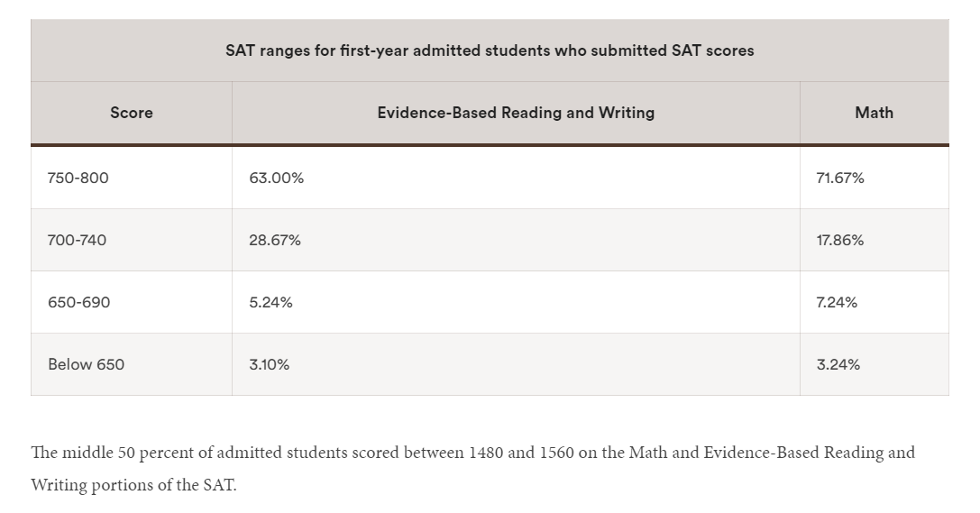The image size is (980, 513).
Task: Select the 17.86% math value
Action: (840, 241)
